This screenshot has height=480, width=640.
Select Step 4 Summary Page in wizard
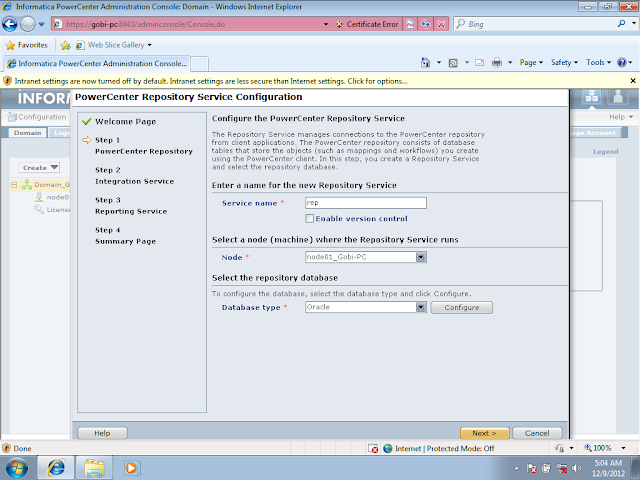coord(125,236)
